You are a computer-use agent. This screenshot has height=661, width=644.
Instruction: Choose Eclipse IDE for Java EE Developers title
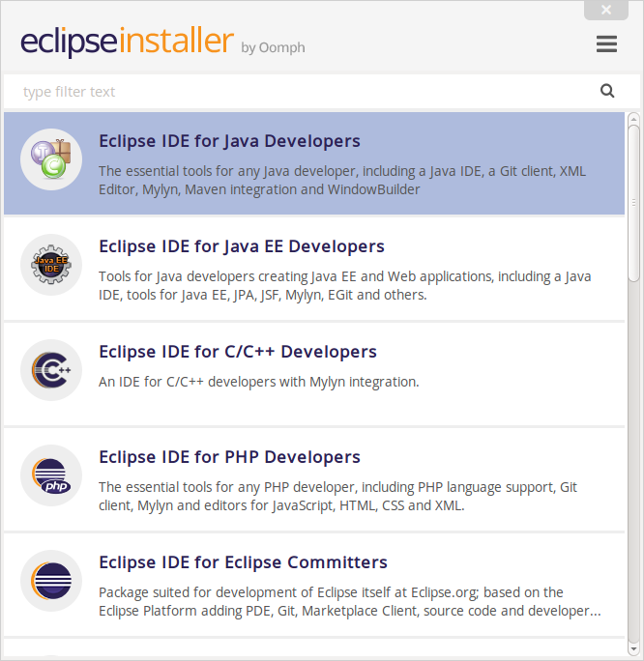tap(242, 246)
